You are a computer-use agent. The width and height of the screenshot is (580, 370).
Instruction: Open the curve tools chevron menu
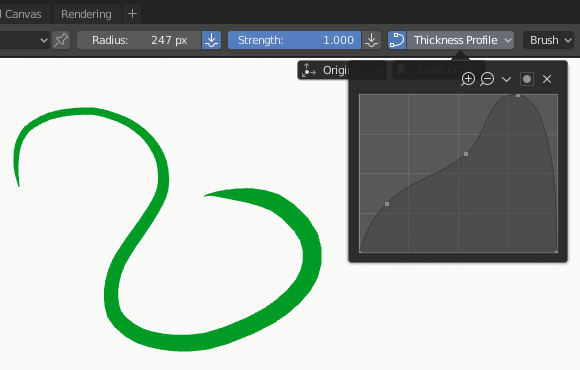506,79
